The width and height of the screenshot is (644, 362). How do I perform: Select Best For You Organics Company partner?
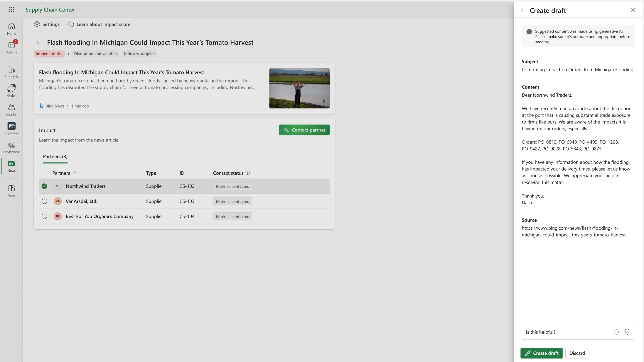(44, 216)
